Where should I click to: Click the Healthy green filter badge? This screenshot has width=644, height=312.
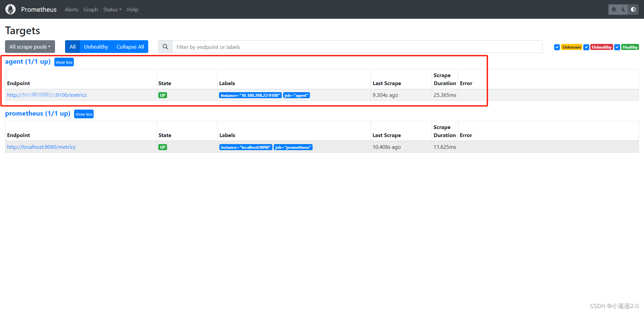click(630, 47)
